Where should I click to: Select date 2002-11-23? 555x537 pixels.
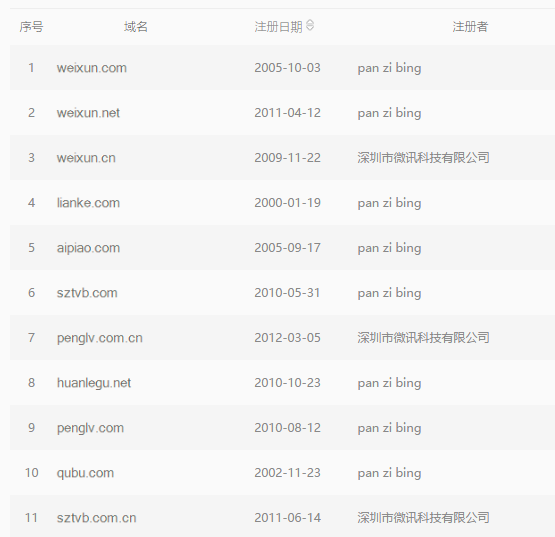coord(287,473)
